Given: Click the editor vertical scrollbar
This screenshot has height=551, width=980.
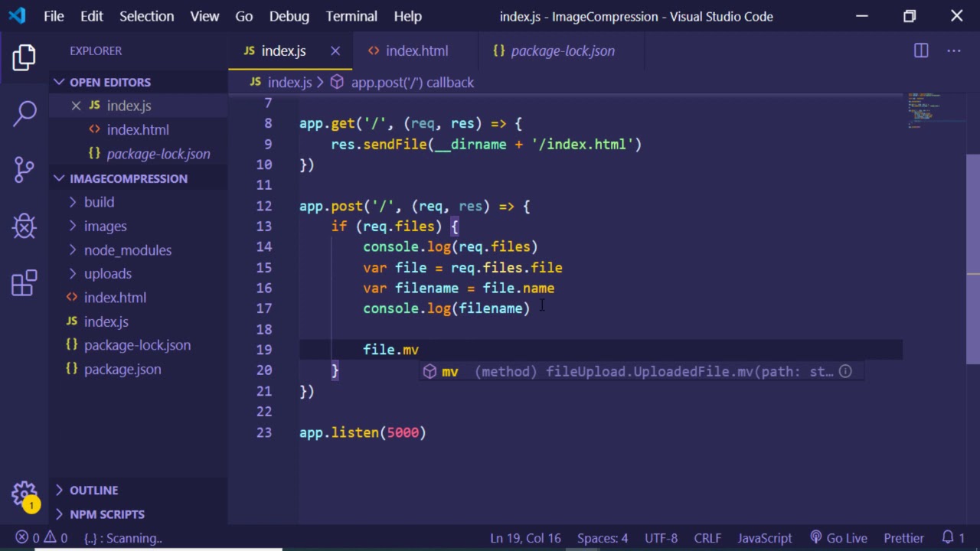Looking at the screenshot, I should pos(973,260).
